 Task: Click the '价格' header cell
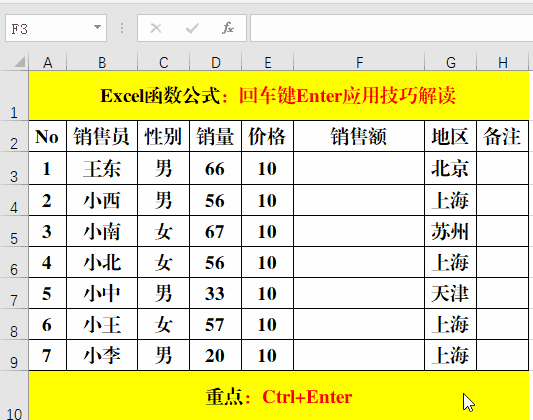coord(268,136)
